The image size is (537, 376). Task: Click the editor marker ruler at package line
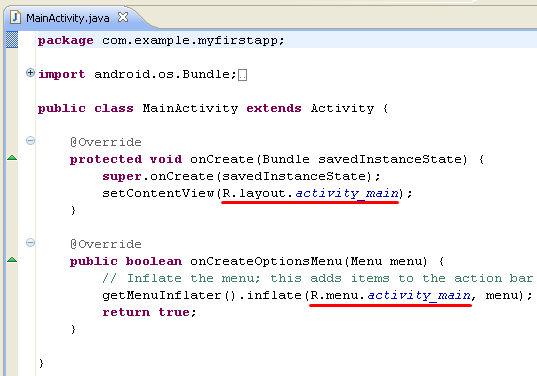click(x=12, y=39)
